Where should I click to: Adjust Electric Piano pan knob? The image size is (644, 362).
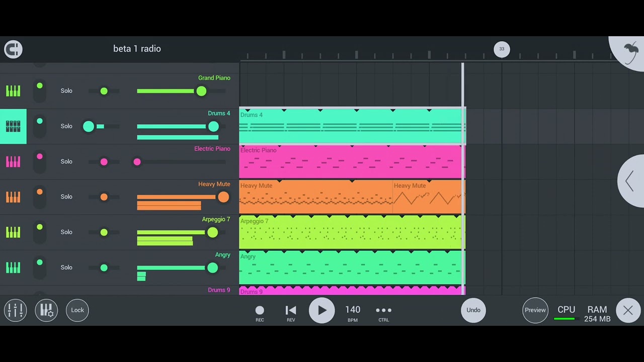(104, 161)
